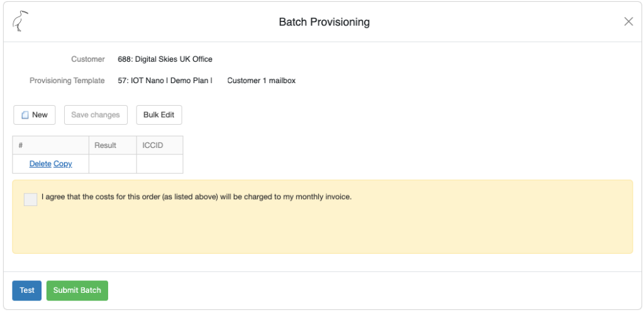This screenshot has height=313, width=644.
Task: Copy the first batch row
Action: (63, 164)
